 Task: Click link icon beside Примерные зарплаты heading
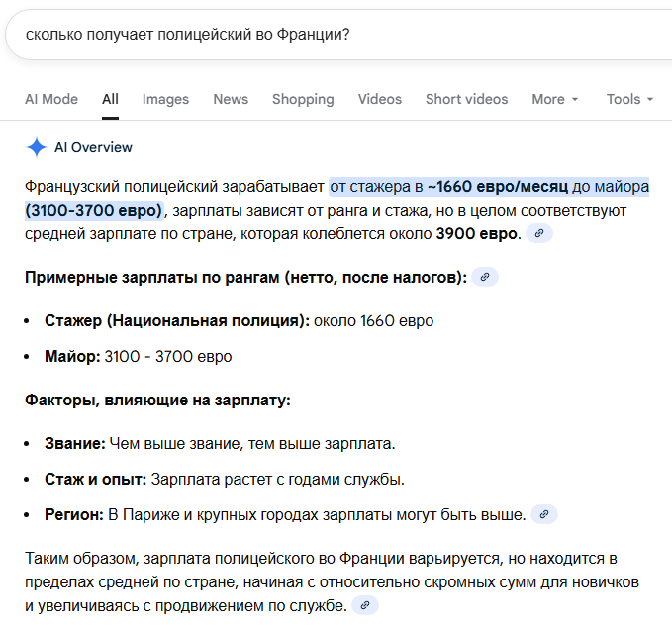pyautogui.click(x=485, y=278)
